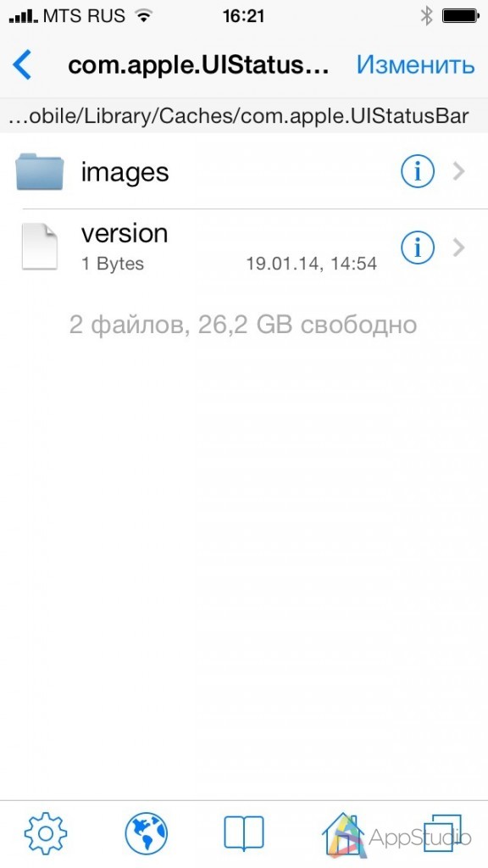This screenshot has width=488, height=868.
Task: Open the globe web server icon
Action: pyautogui.click(x=146, y=833)
